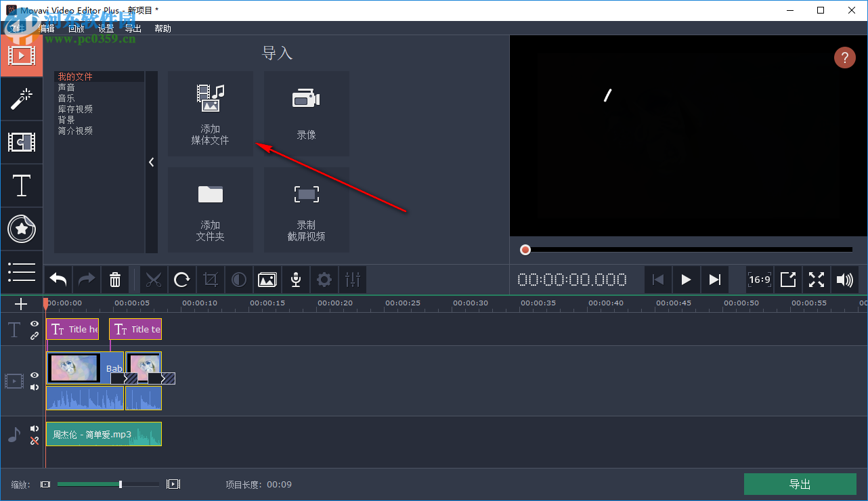Select the Crop tool in the toolbar
The width and height of the screenshot is (868, 501).
point(211,279)
